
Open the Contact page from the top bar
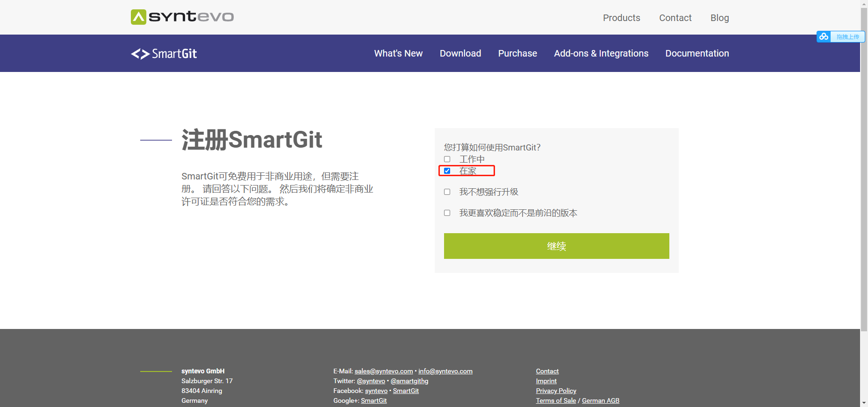(675, 18)
